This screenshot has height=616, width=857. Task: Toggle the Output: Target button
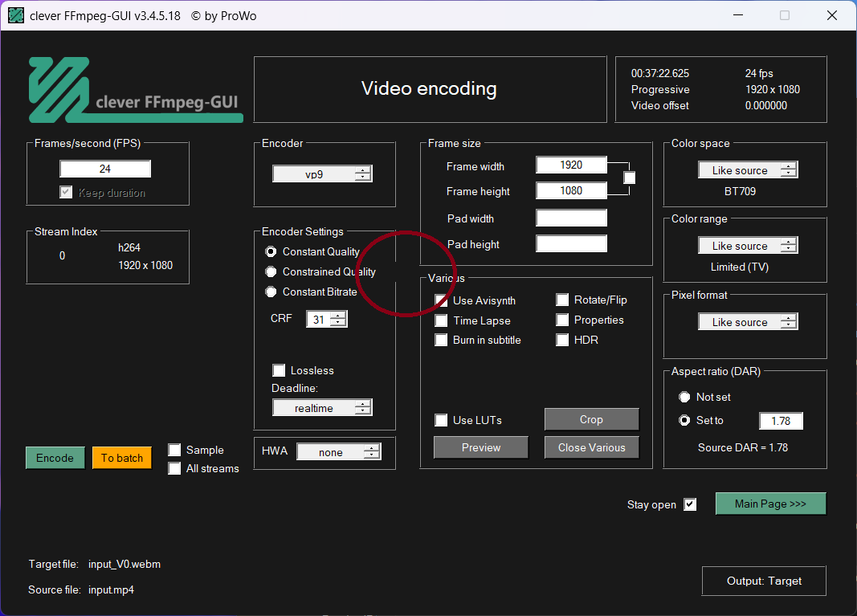pos(764,581)
